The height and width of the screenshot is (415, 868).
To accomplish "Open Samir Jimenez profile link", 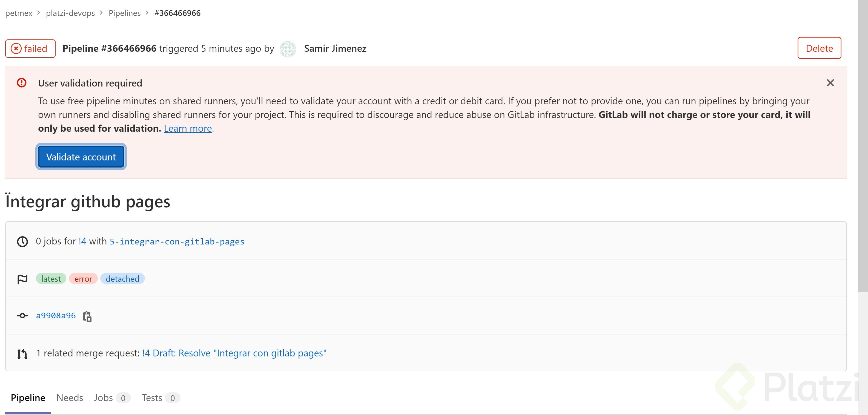I will [335, 48].
